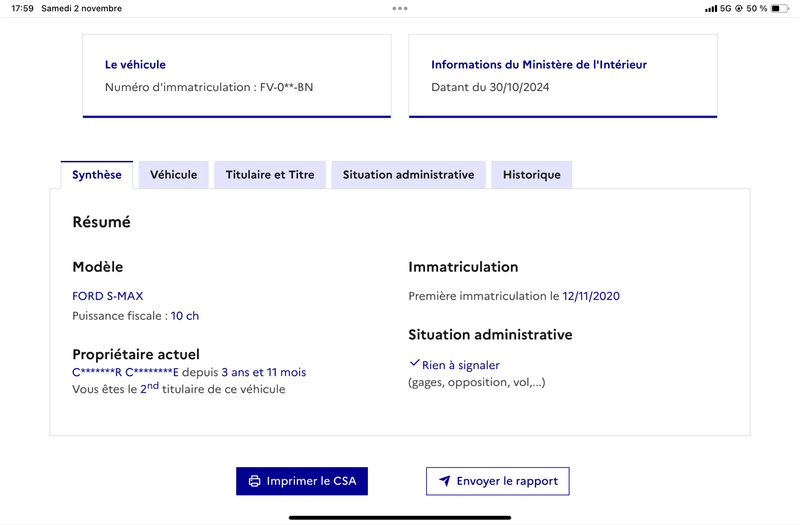This screenshot has height=525, width=800.
Task: Open the Titulaire et Titre tab
Action: pyautogui.click(x=270, y=174)
